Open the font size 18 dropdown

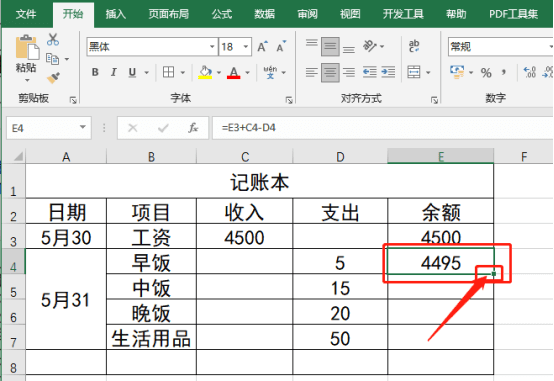(246, 47)
